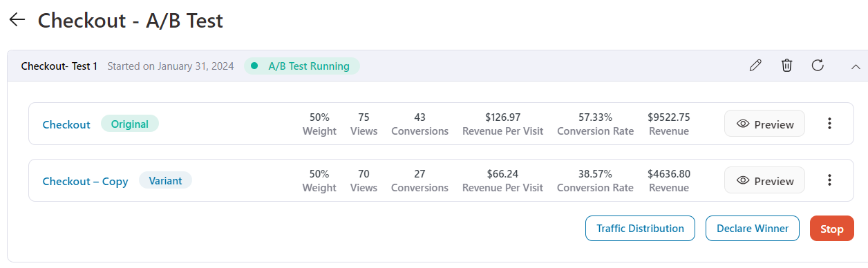Image resolution: width=868 pixels, height=268 pixels.
Task: Click the A/B Test Running status badge
Action: pyautogui.click(x=302, y=66)
